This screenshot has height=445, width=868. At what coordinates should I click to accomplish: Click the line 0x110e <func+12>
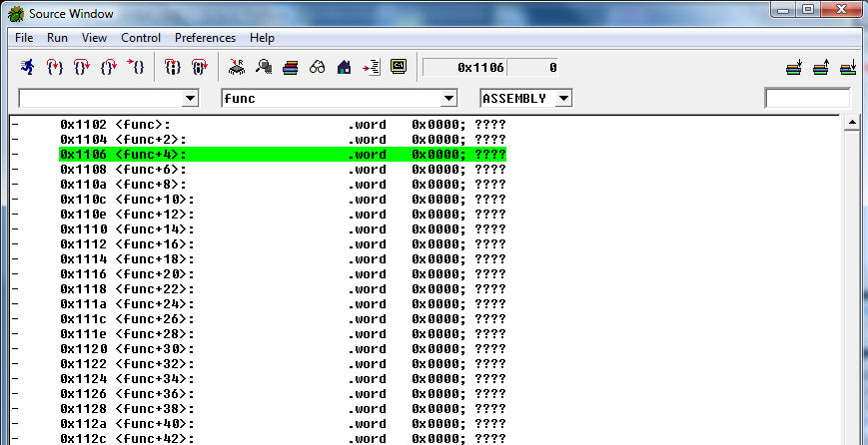click(x=283, y=214)
